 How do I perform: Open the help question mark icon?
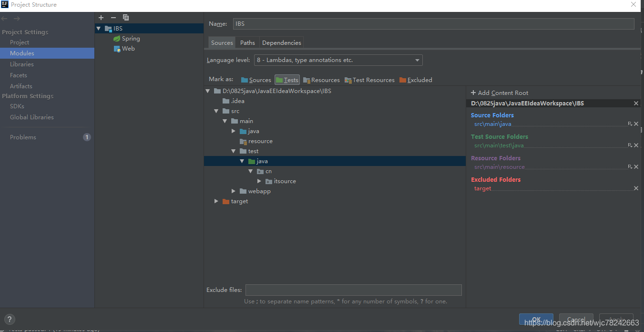pos(10,319)
